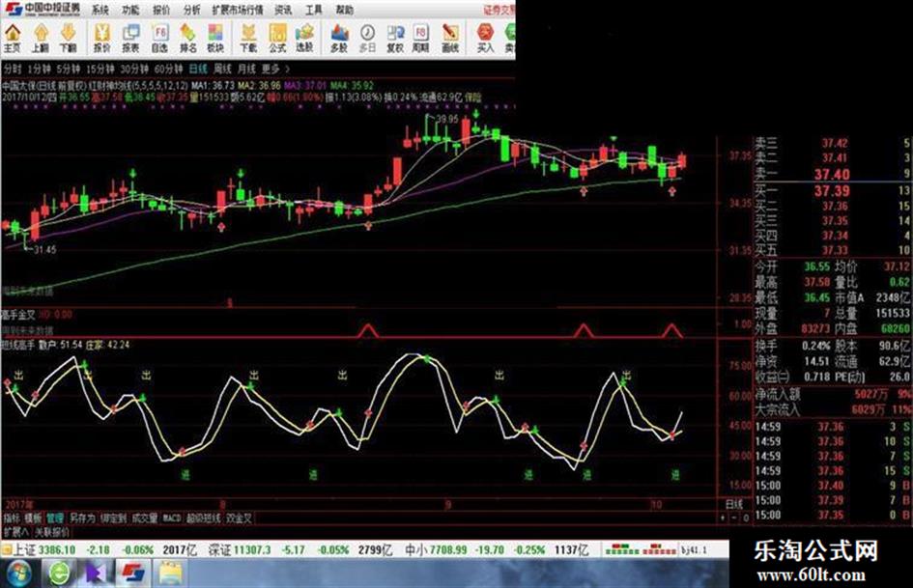Open the 功能 menu
Image resolution: width=913 pixels, height=588 pixels.
pyautogui.click(x=130, y=10)
